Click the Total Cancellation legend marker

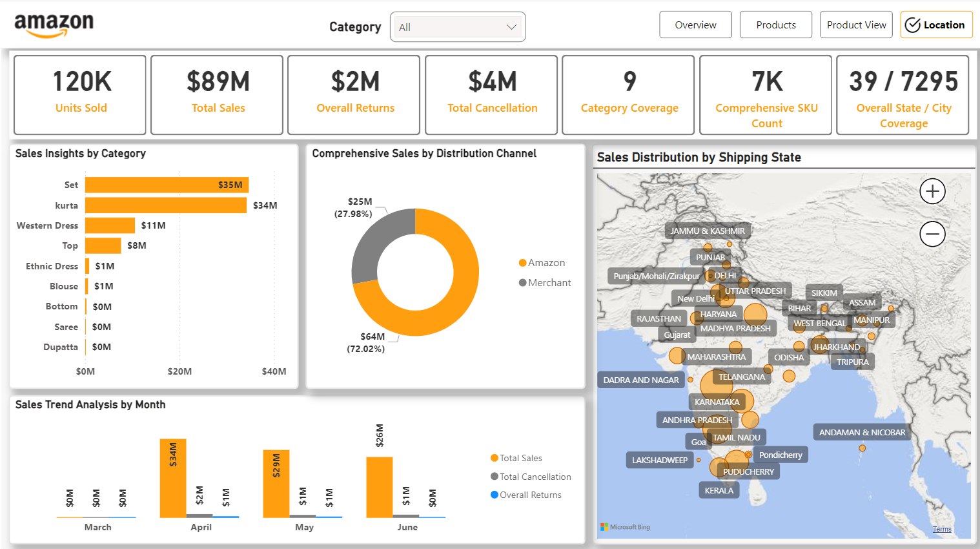495,477
